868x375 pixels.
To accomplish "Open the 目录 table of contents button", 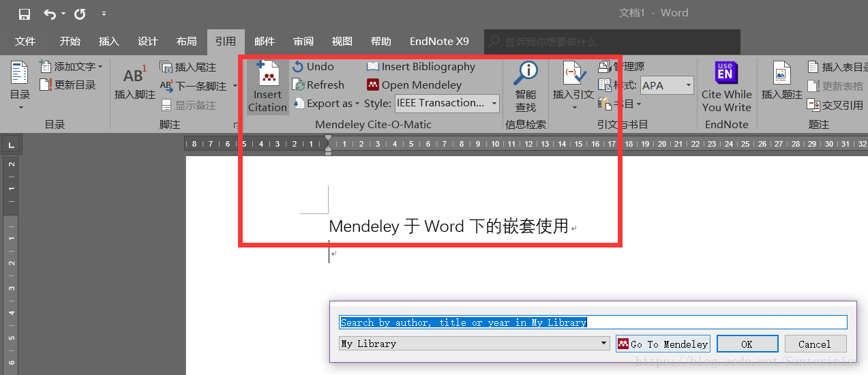I will (20, 86).
